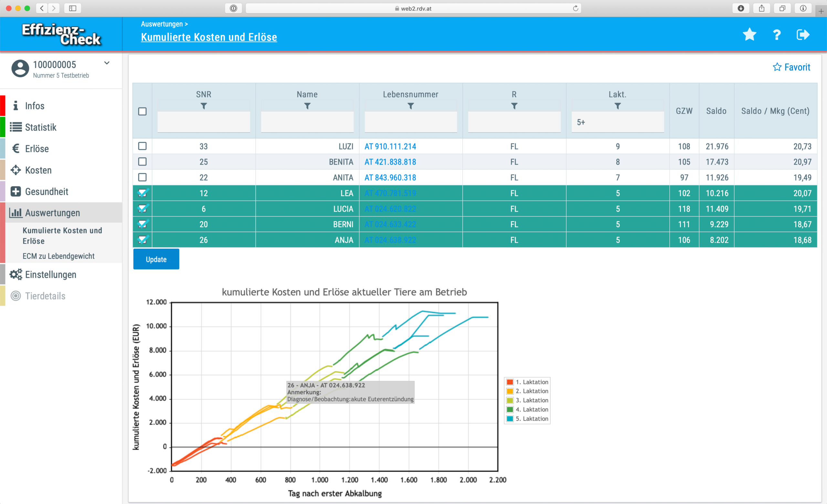Click the SNR column filter funnel icon
This screenshot has width=827, height=504.
(x=204, y=106)
